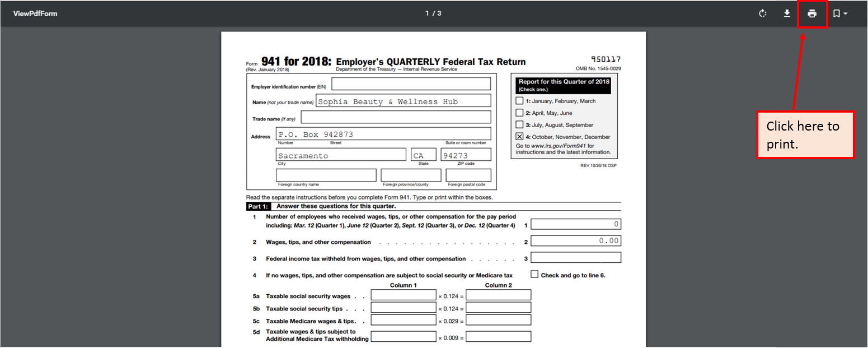Click line 5a Column 1 social security wages field
The image size is (868, 348).
coord(403,295)
